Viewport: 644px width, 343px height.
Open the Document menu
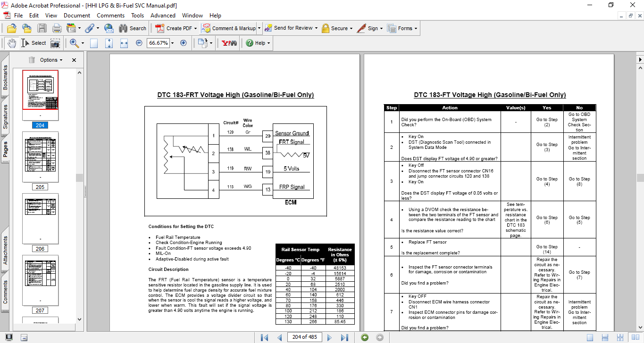click(77, 16)
